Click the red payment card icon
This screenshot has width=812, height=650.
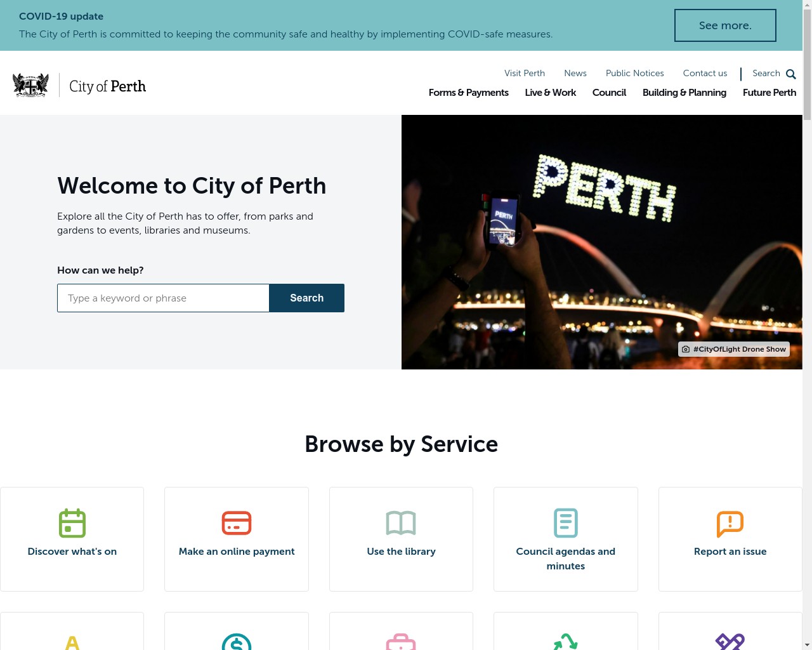tap(237, 523)
